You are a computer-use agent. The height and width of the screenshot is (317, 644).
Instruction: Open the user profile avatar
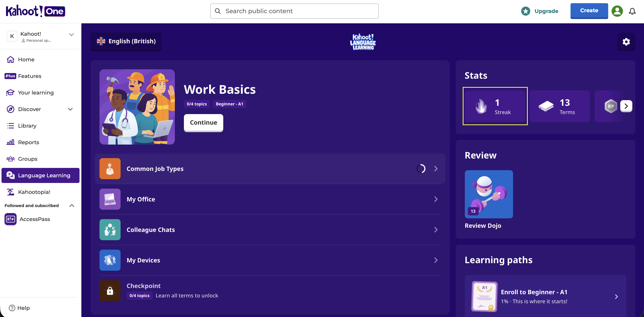[617, 11]
